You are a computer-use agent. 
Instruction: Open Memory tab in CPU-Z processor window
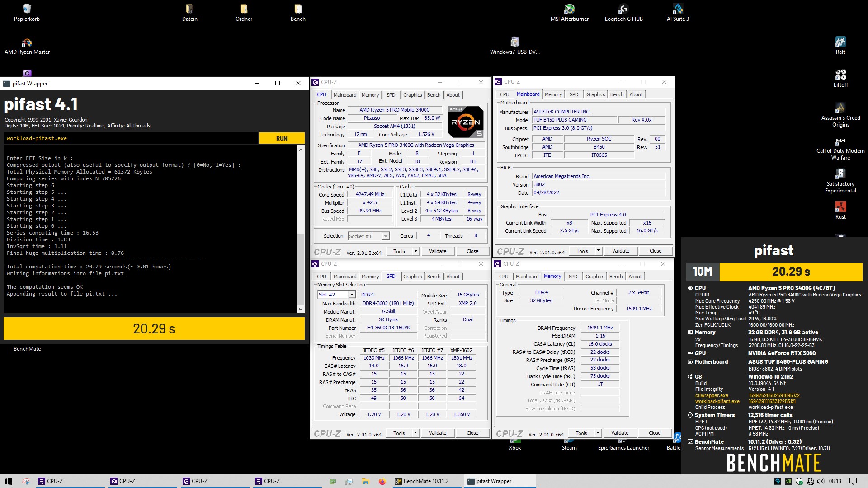click(x=370, y=95)
